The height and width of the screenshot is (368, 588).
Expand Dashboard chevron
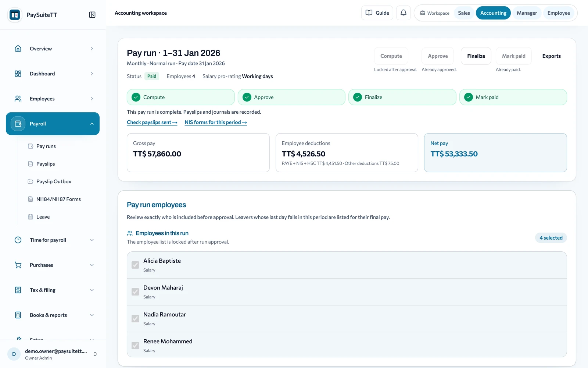click(x=92, y=74)
